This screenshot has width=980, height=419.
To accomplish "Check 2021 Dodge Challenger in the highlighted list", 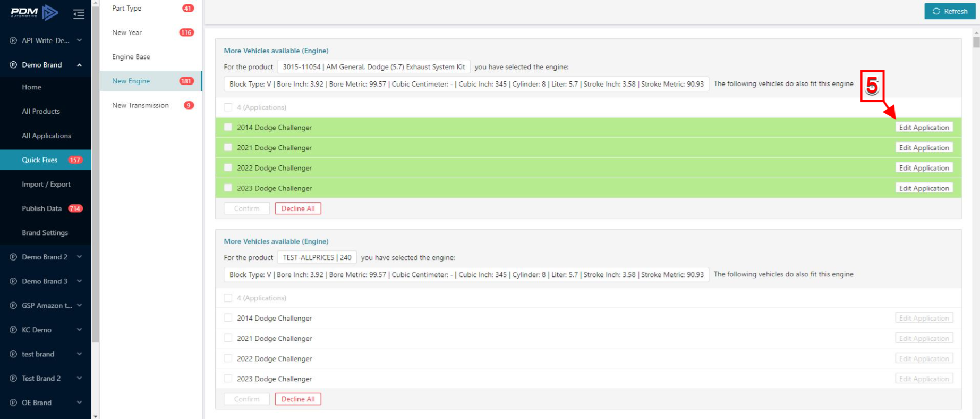I will pos(228,147).
